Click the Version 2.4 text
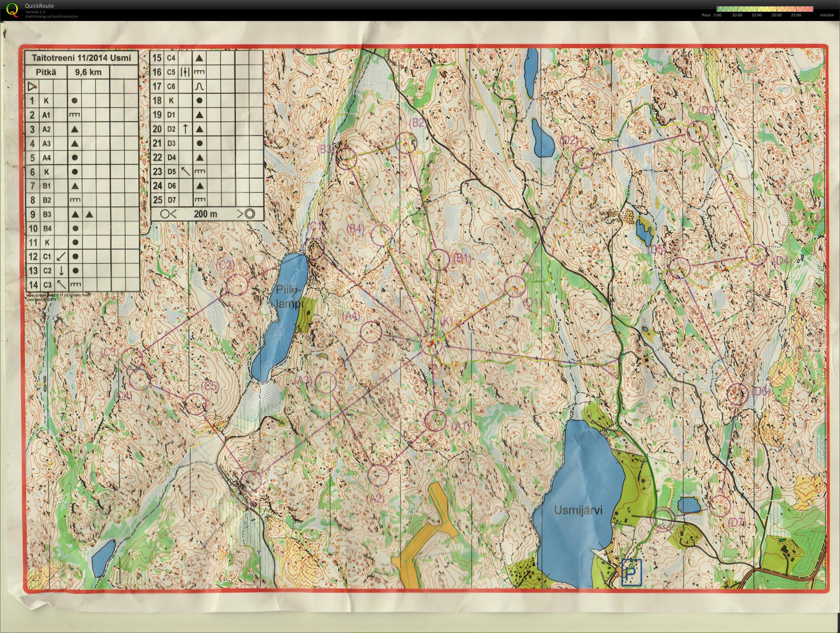 (35, 12)
